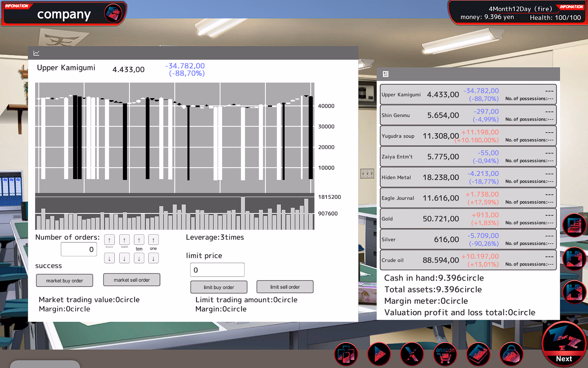
Task: Click the floppy disk down-arrow save icon
Action: [x=574, y=259]
